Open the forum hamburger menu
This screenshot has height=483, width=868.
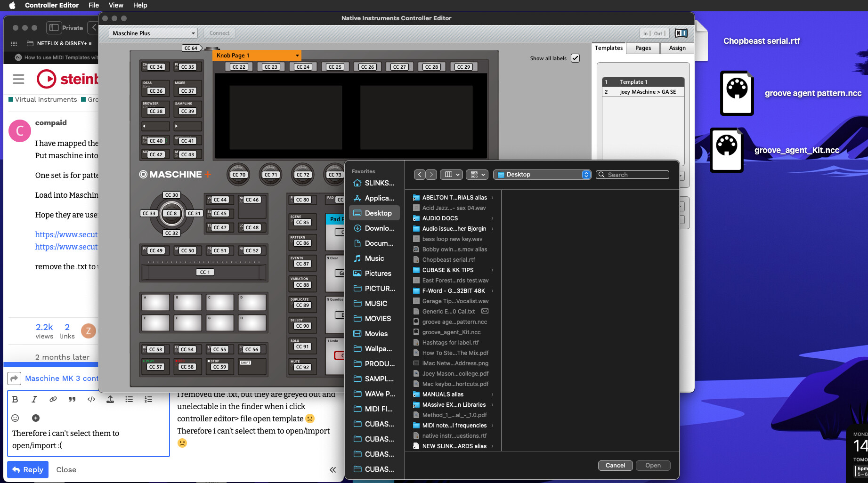coord(18,79)
